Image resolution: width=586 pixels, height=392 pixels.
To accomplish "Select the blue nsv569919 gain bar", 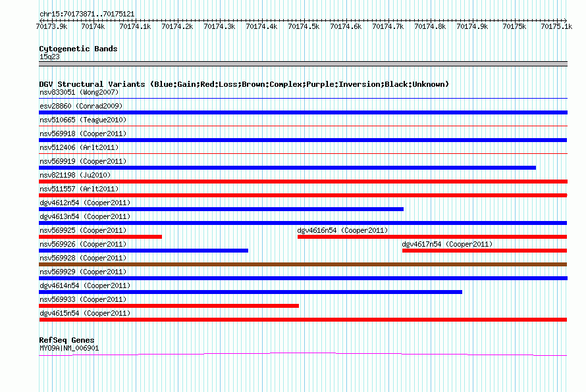I will 287,168.
